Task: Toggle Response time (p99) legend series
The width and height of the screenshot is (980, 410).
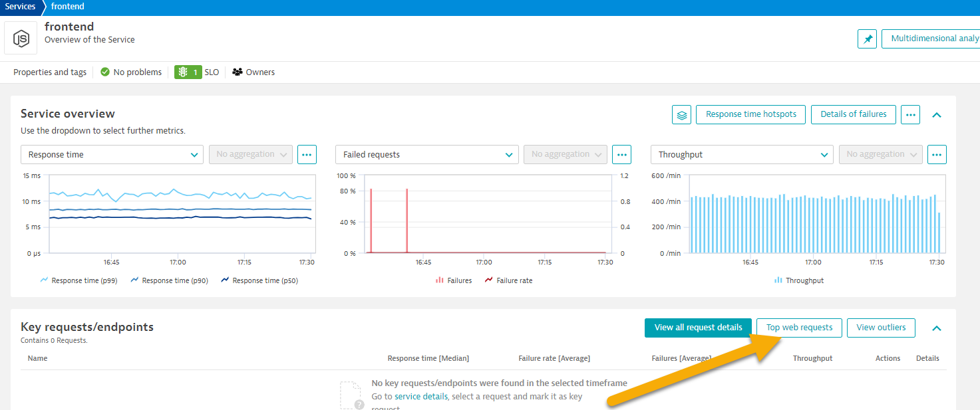Action: (79, 280)
